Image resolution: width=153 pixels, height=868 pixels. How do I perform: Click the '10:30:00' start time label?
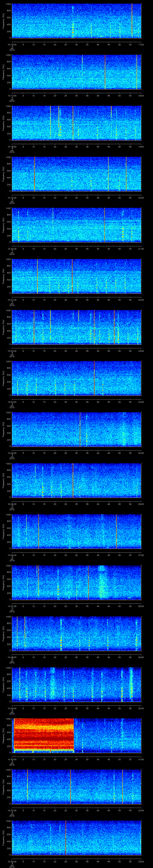click(12, 759)
